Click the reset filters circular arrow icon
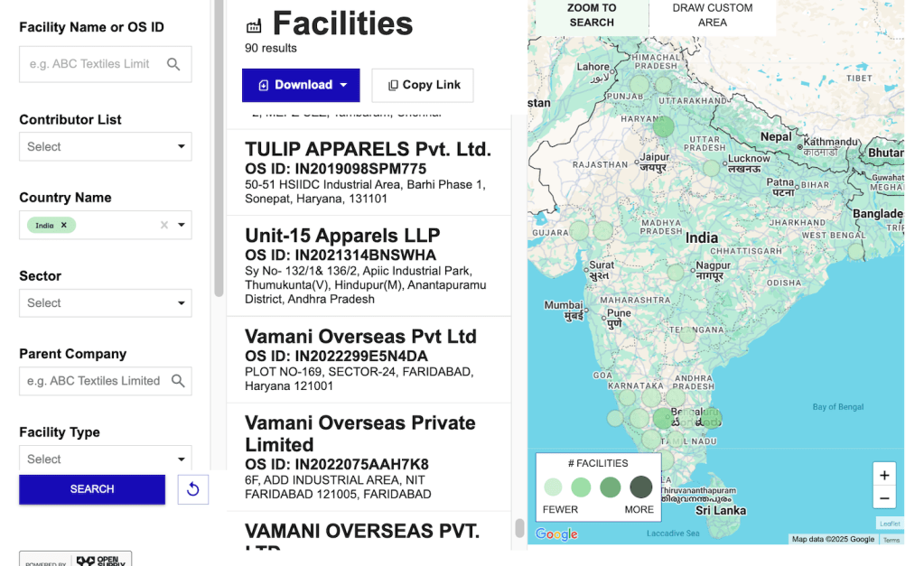 [192, 489]
